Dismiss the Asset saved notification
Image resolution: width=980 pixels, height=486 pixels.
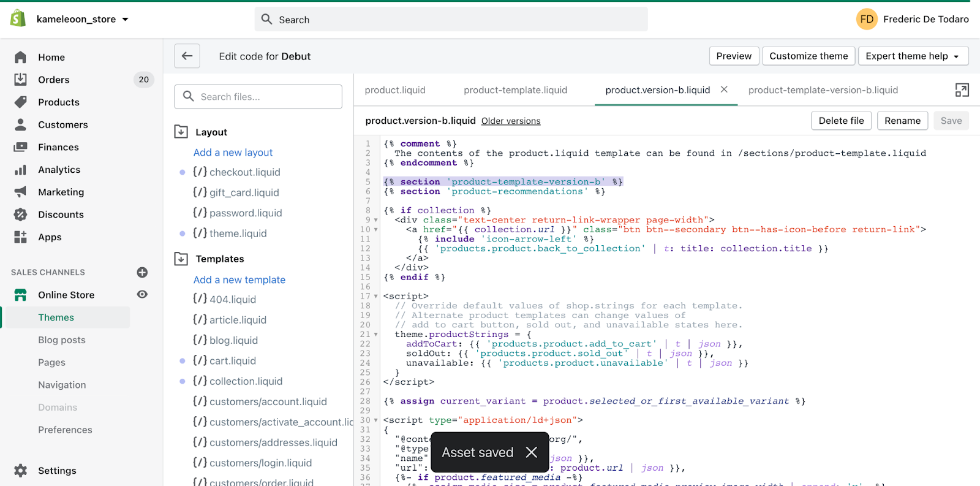pos(531,452)
